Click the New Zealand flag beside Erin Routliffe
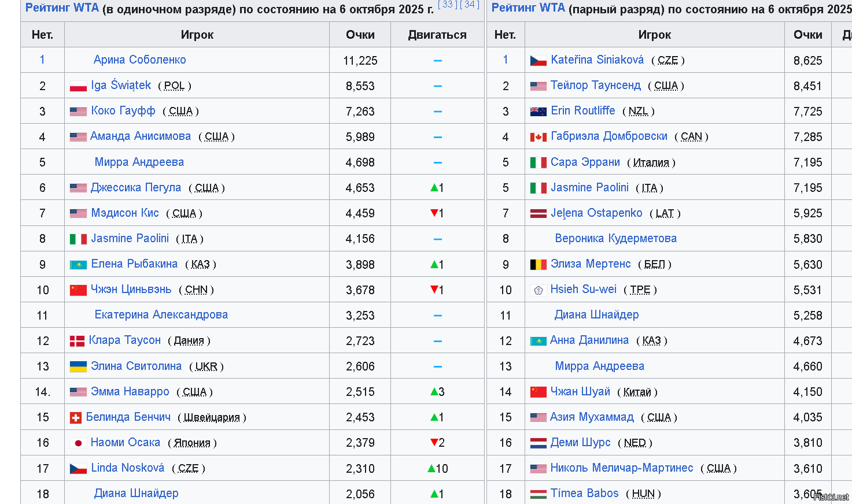852x504 pixels. coord(539,112)
